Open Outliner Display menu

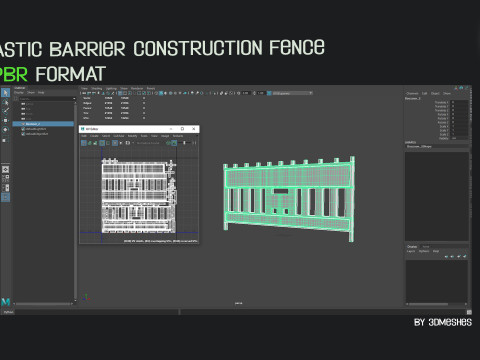click(19, 92)
